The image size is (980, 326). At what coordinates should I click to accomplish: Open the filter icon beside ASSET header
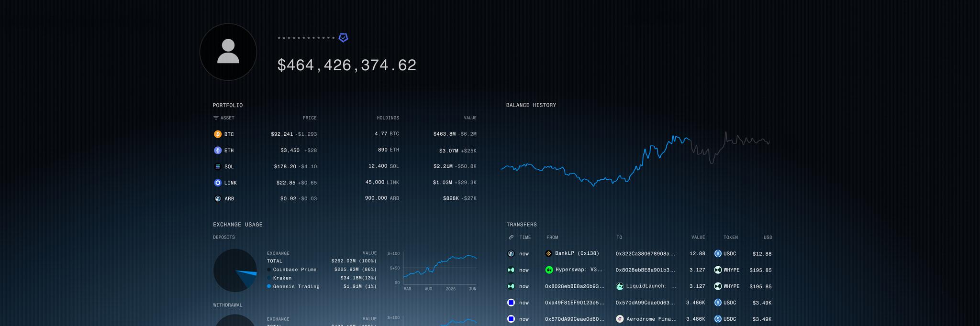click(216, 118)
